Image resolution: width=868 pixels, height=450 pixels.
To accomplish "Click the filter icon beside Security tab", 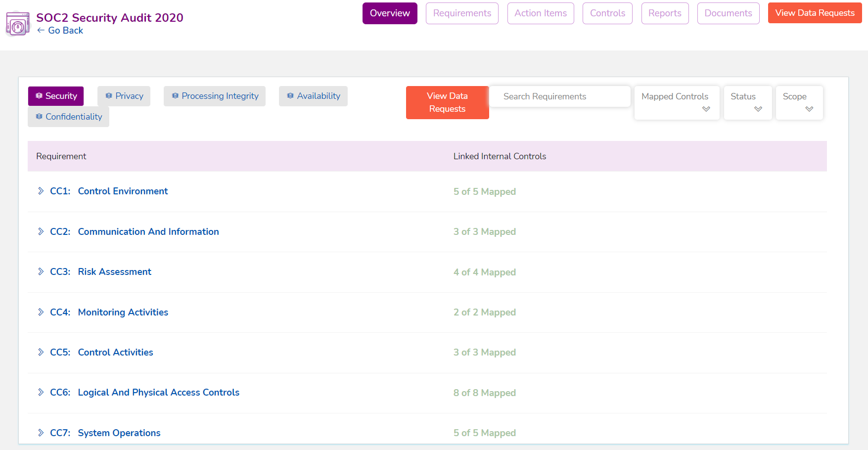I will (x=40, y=96).
